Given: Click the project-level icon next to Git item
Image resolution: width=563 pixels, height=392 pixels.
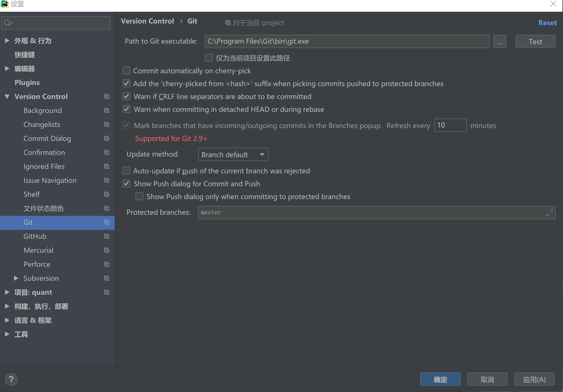Looking at the screenshot, I should 107,222.
